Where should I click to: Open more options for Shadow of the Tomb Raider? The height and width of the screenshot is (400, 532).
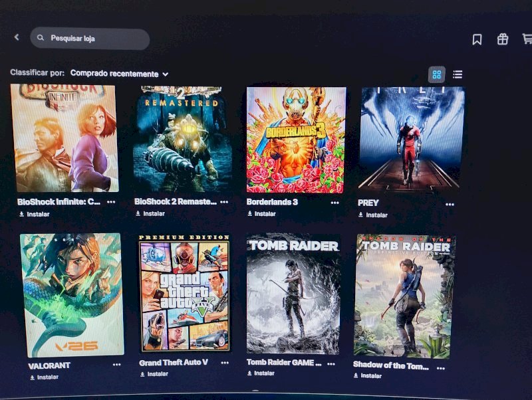tap(441, 368)
